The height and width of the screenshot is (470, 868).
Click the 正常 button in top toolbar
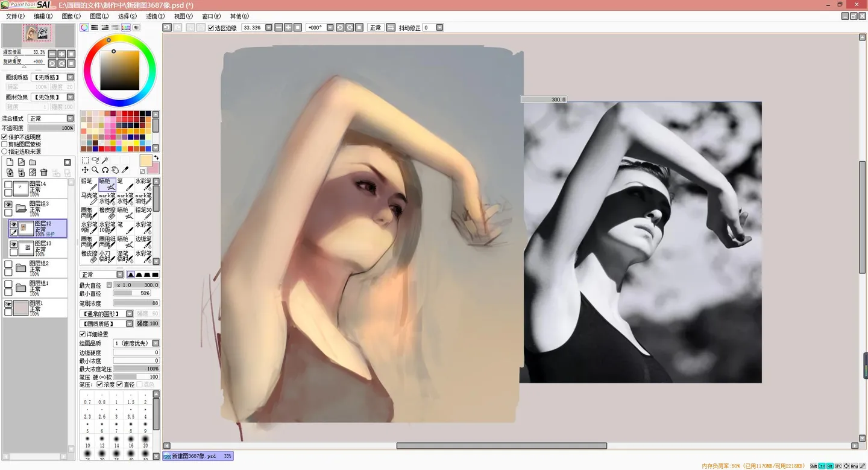pyautogui.click(x=376, y=28)
